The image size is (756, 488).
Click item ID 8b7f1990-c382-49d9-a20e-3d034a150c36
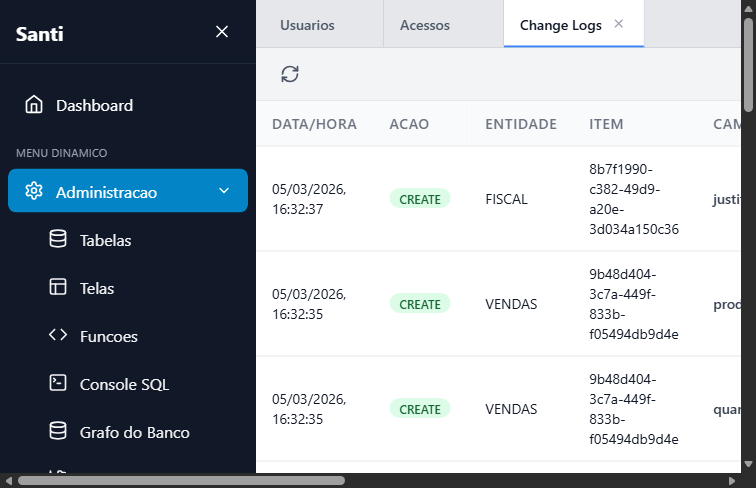point(634,199)
